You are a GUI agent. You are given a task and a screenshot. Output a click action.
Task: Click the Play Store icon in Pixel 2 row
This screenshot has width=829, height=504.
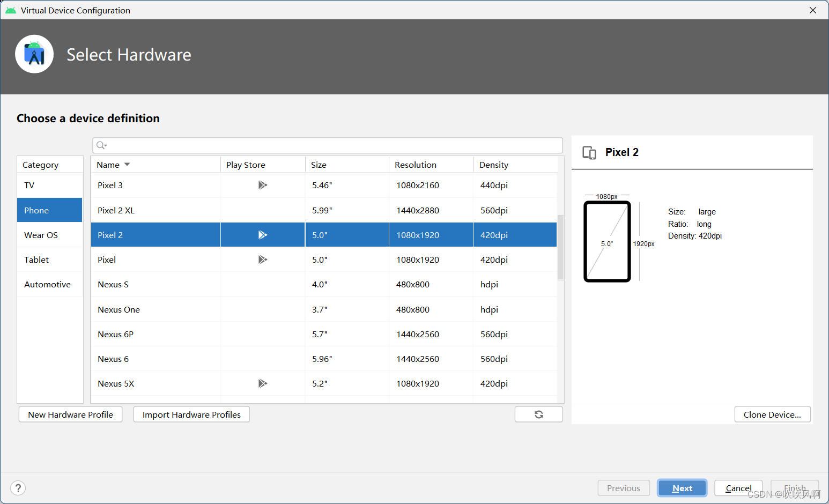tap(262, 235)
